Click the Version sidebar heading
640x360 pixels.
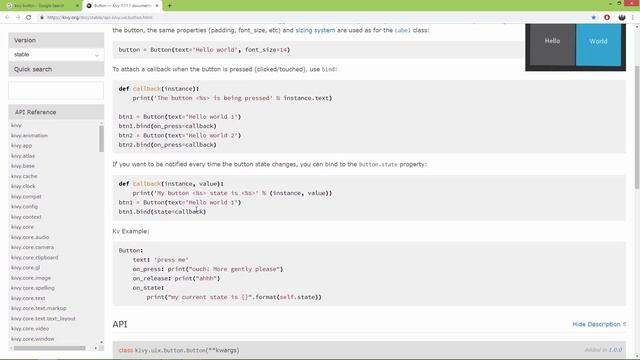[25, 40]
